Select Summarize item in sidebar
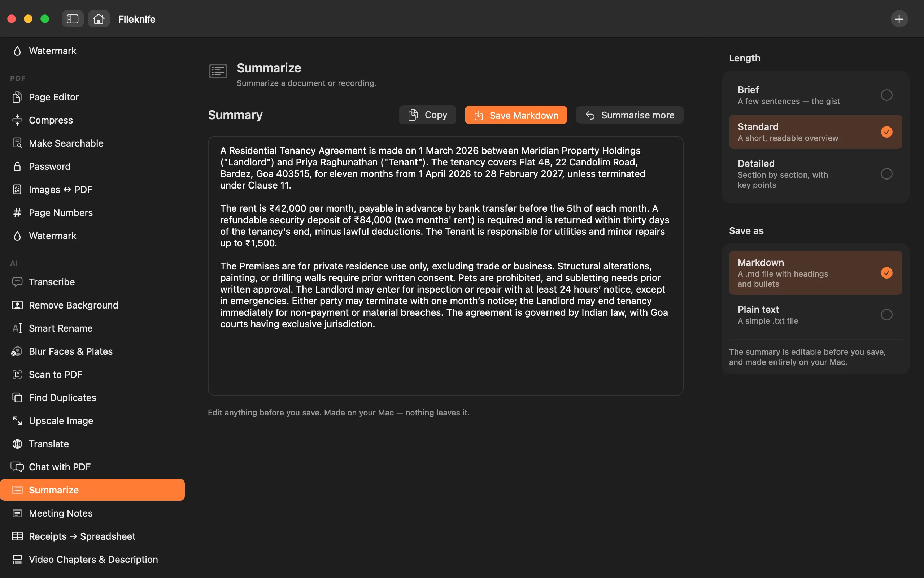This screenshot has width=924, height=578. [x=92, y=490]
